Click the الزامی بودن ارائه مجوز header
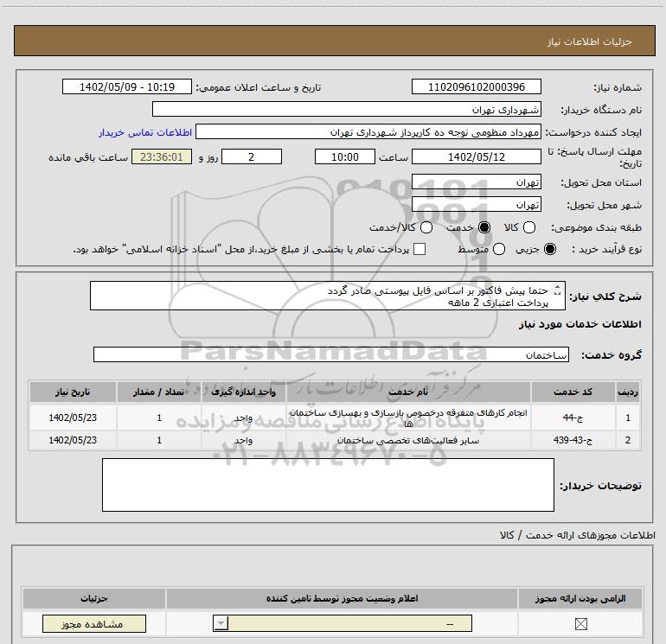The height and width of the screenshot is (644, 666). 580,598
